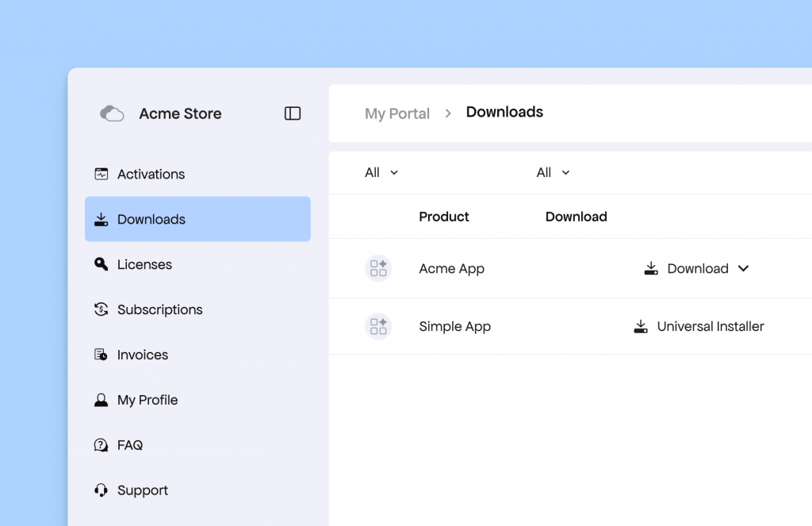The width and height of the screenshot is (812, 526).
Task: Select the My Profile person icon
Action: (101, 400)
